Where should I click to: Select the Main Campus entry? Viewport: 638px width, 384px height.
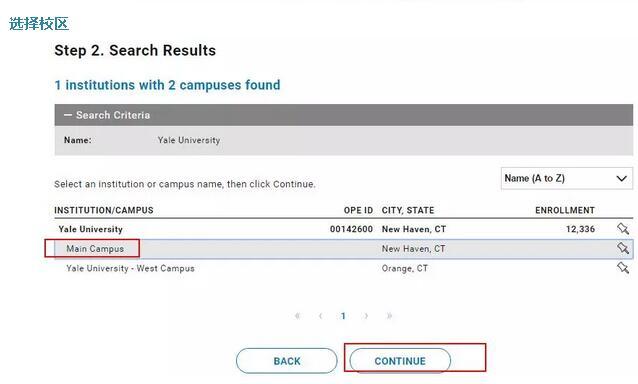(95, 249)
